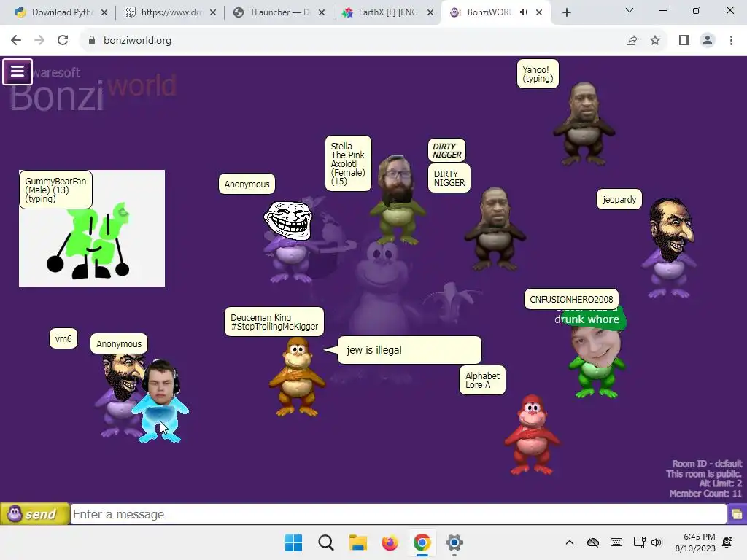Click the green Bonzi under Stella's name tag
Viewport: 747px width, 560px height.
click(x=398, y=201)
